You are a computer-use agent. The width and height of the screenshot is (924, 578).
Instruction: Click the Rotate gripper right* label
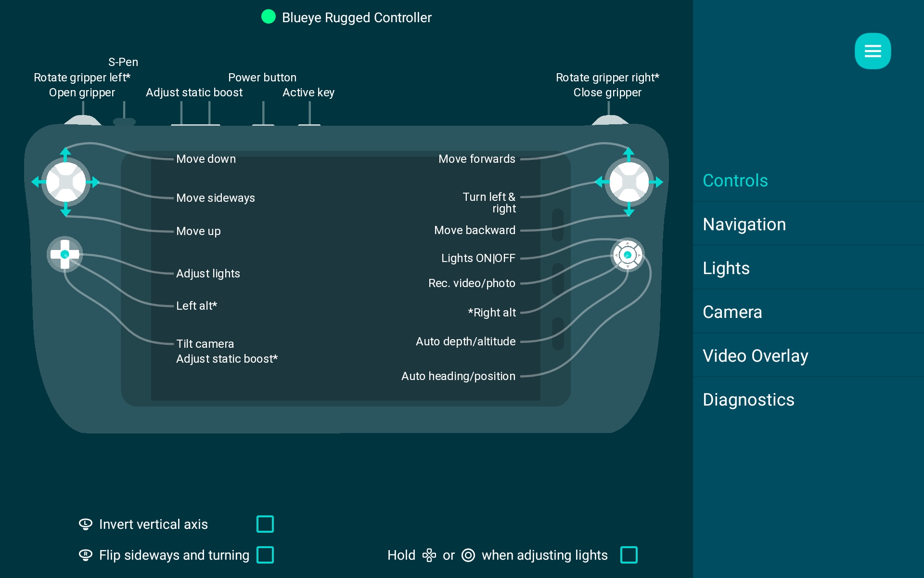607,78
